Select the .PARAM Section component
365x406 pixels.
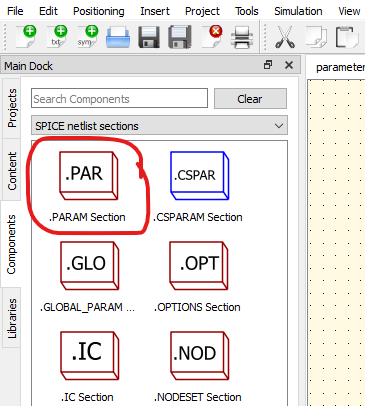pyautogui.click(x=88, y=187)
